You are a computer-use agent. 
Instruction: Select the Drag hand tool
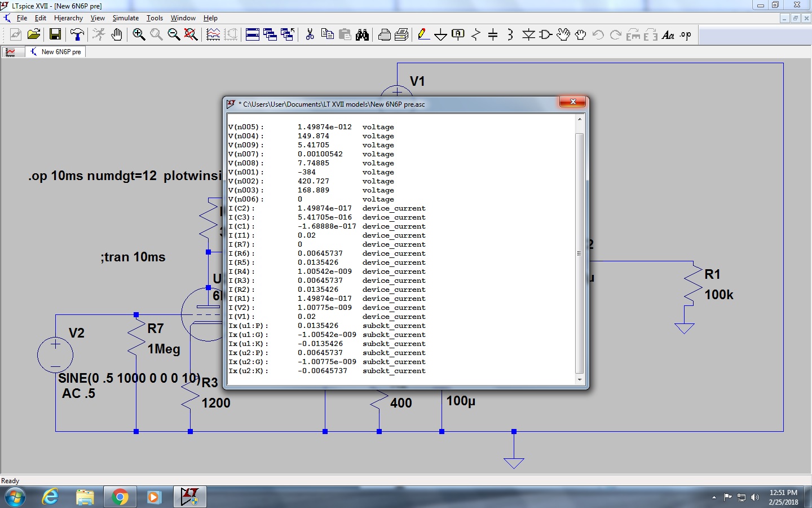[581, 35]
